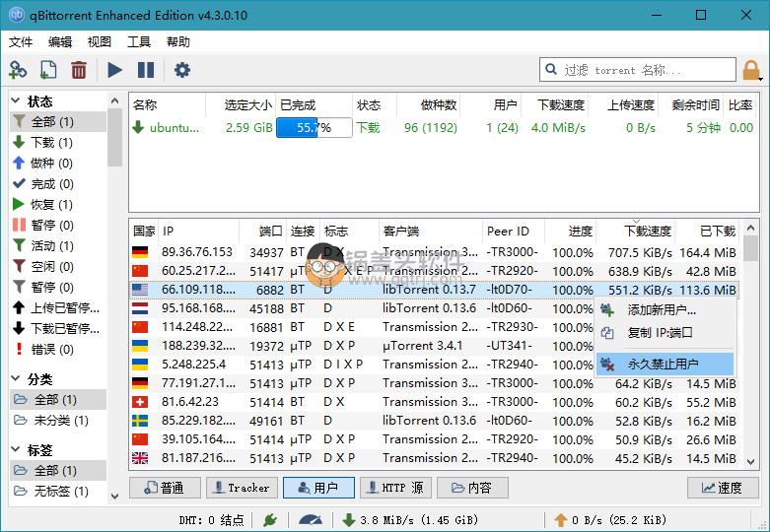This screenshot has width=770, height=532.
Task: Select the 下载已暂停 status filter
Action: point(58,328)
